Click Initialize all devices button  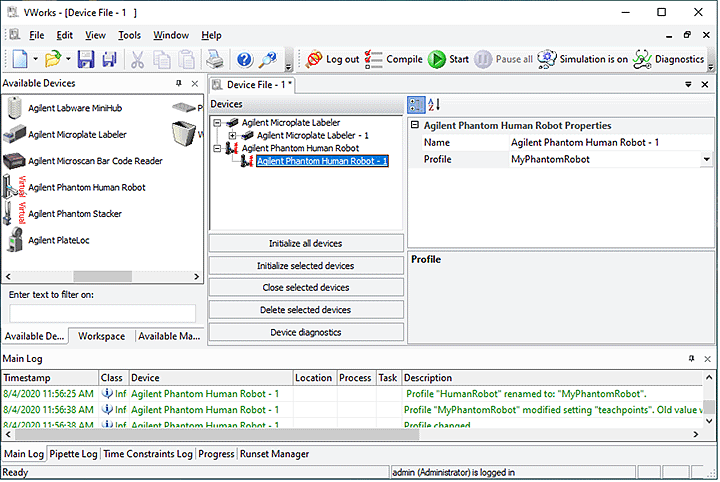306,244
